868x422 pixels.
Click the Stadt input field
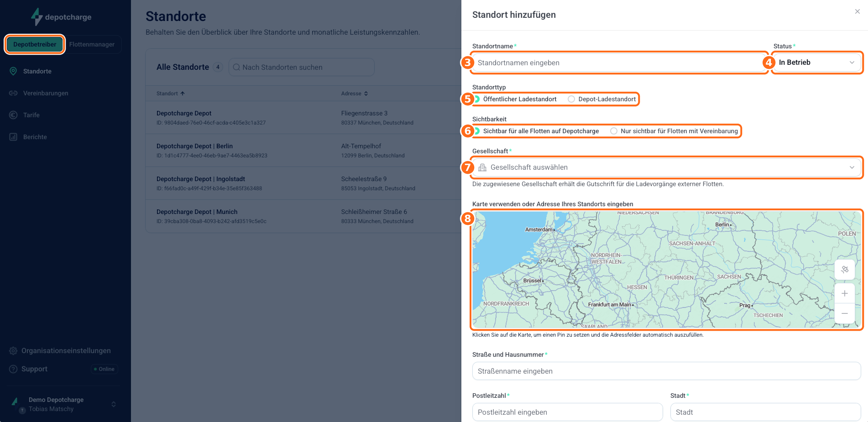(765, 412)
